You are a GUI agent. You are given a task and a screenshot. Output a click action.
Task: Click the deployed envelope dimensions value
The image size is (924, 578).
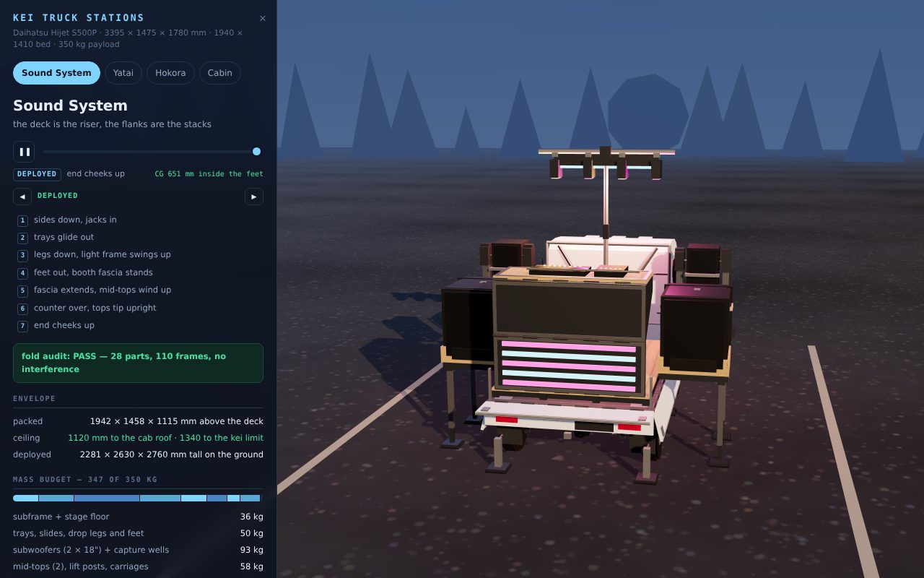(171, 454)
